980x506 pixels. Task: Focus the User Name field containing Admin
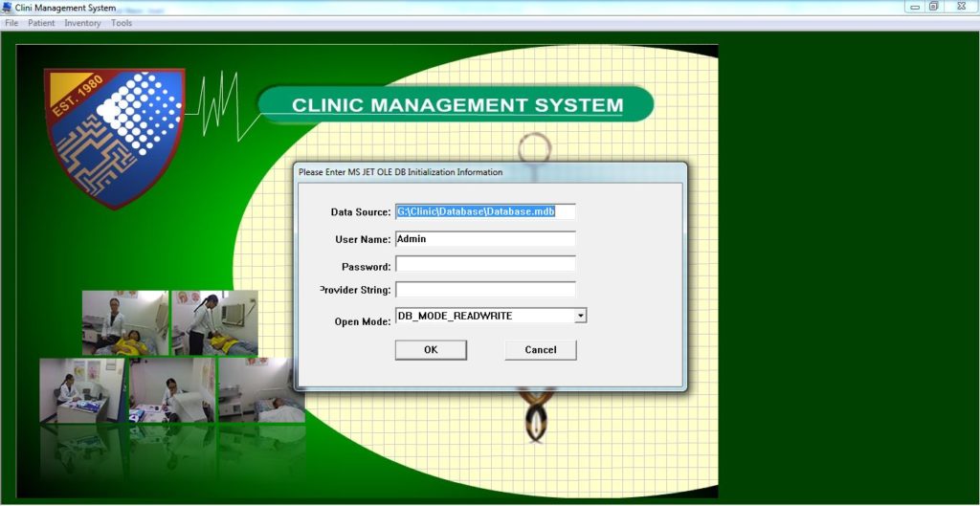[x=485, y=239]
